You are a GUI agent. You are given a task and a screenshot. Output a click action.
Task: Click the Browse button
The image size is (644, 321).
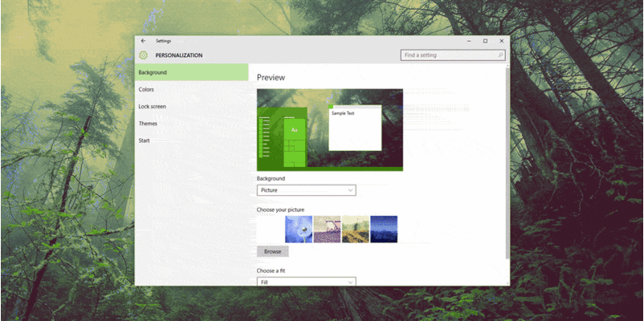[273, 252]
